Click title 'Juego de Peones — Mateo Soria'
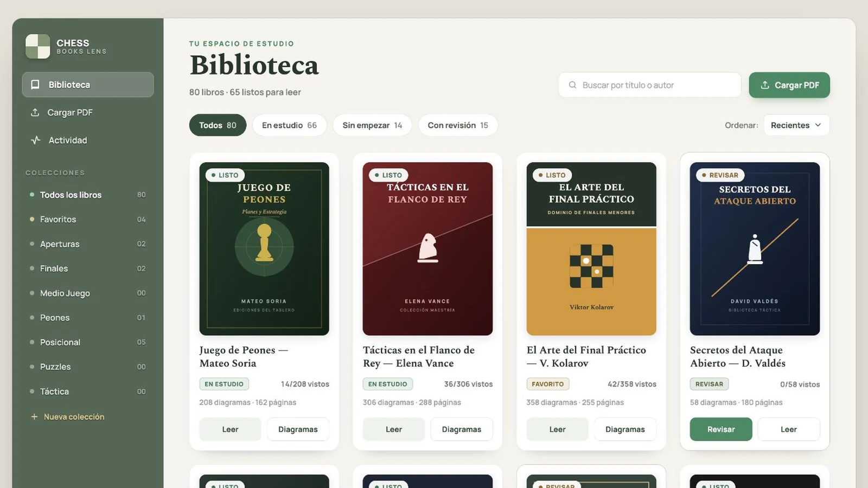Screen dimensions: 868x488 (244, 357)
